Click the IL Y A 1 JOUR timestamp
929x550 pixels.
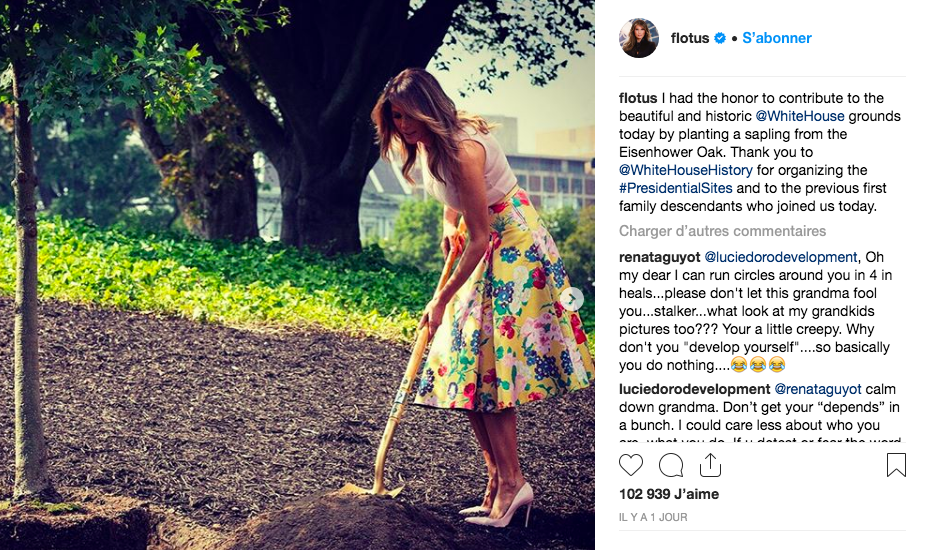(654, 517)
